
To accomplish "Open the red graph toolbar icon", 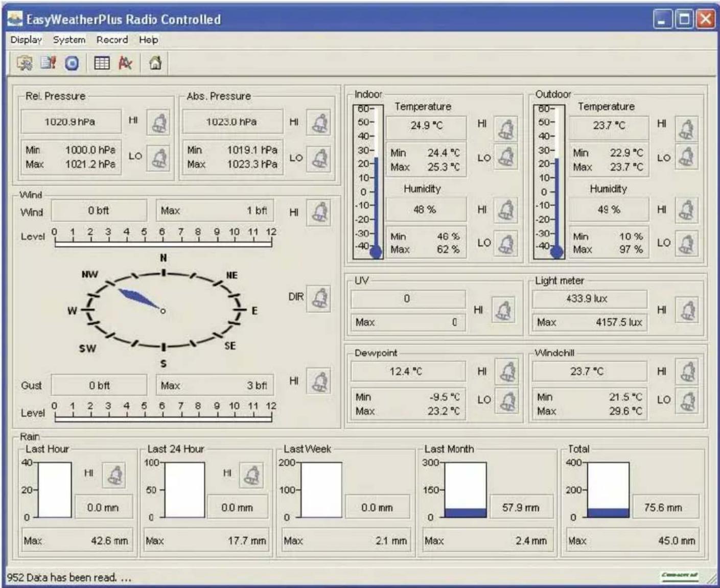I will [x=125, y=63].
